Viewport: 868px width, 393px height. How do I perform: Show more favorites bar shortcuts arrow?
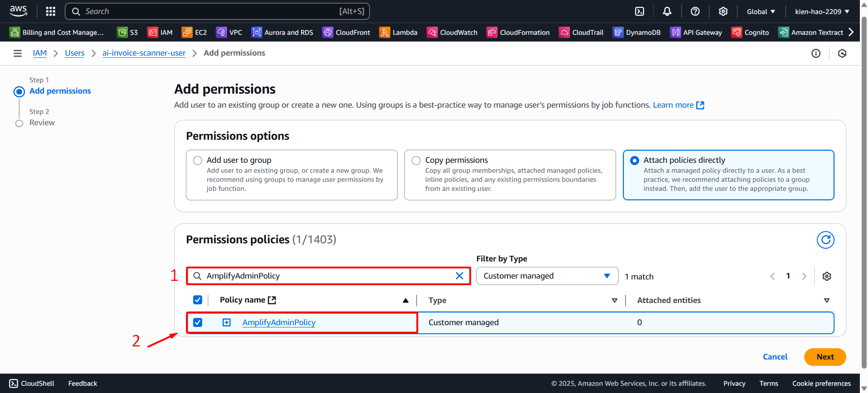[x=851, y=32]
